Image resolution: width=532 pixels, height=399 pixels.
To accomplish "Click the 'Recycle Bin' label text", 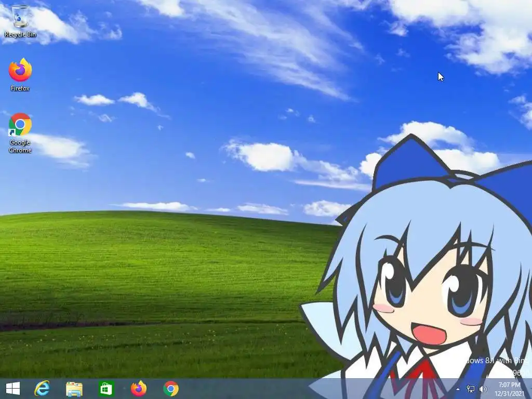I will coord(20,34).
